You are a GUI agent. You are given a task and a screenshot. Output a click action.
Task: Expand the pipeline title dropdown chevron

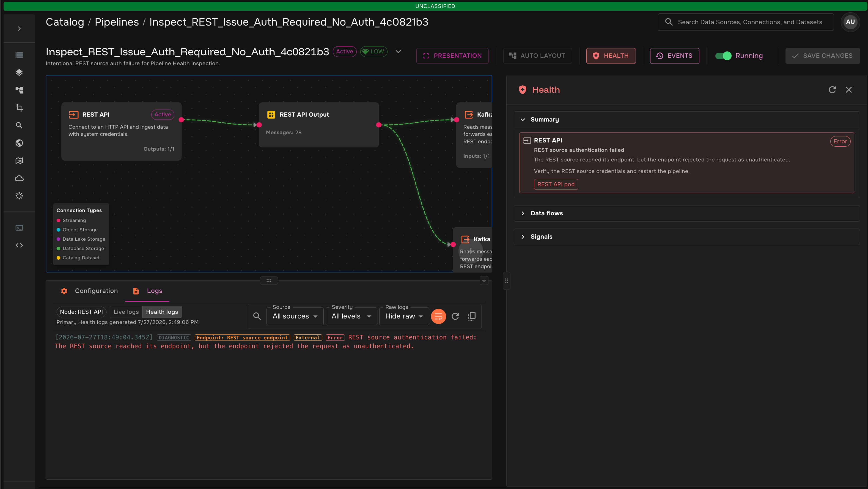(398, 51)
